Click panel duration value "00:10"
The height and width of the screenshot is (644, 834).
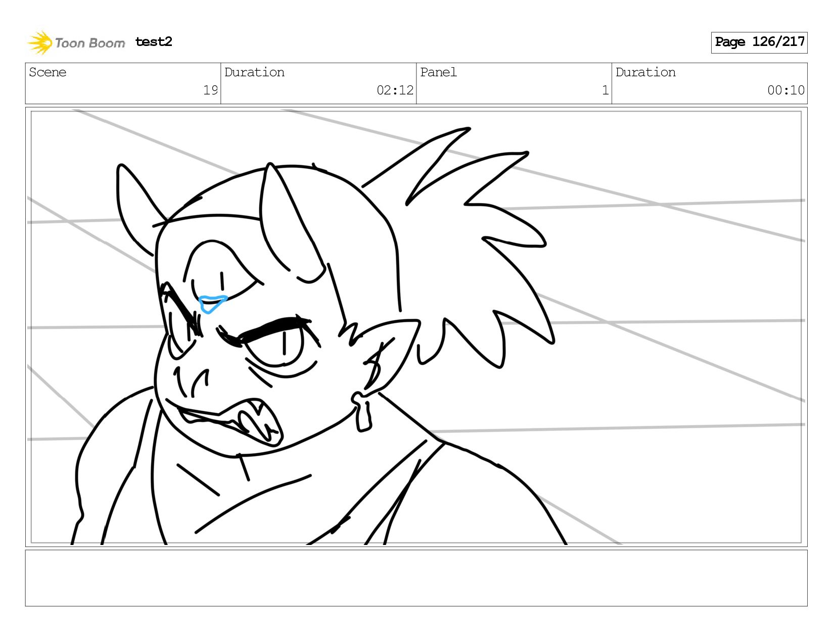point(786,90)
